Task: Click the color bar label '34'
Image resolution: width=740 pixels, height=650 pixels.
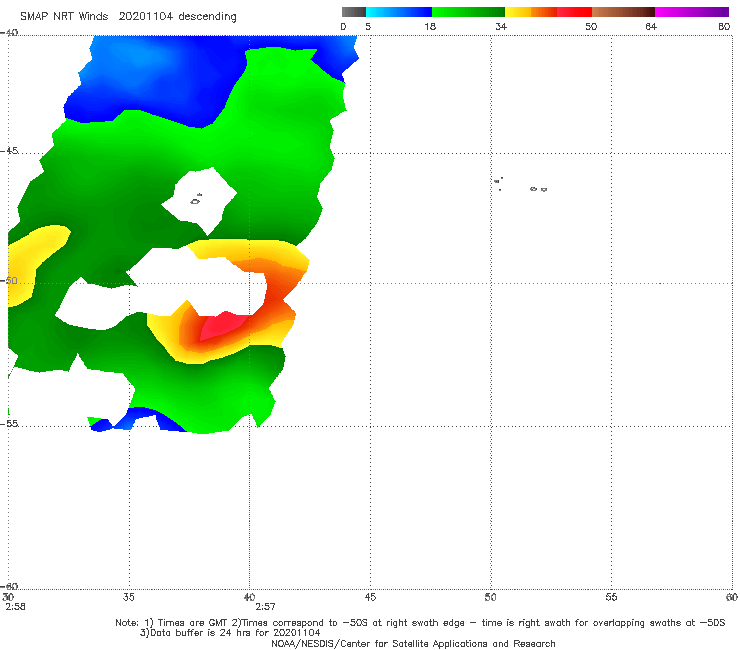Action: (x=501, y=26)
